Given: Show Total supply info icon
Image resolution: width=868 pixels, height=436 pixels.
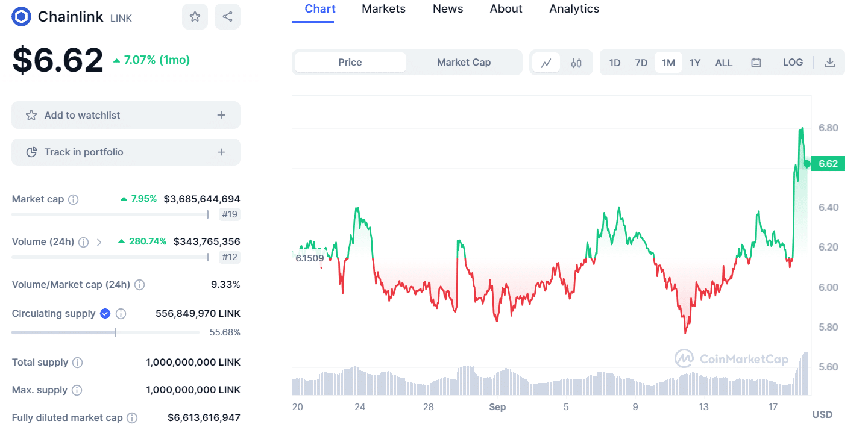Looking at the screenshot, I should tap(77, 363).
